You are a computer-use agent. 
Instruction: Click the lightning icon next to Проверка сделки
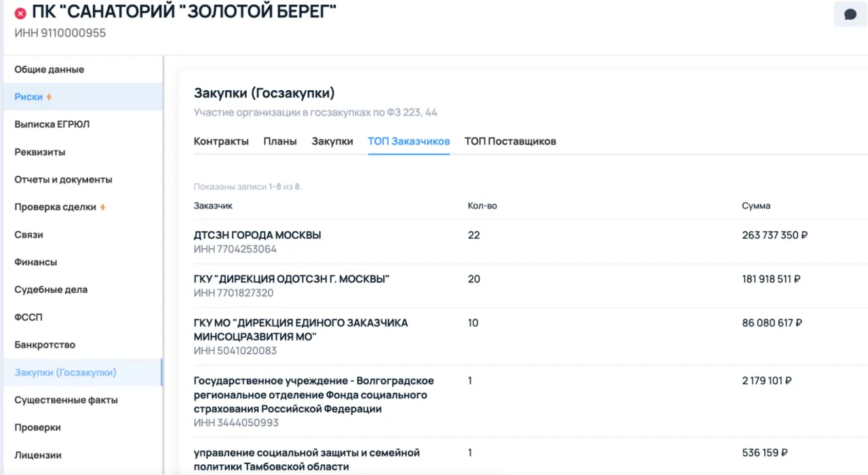(103, 207)
